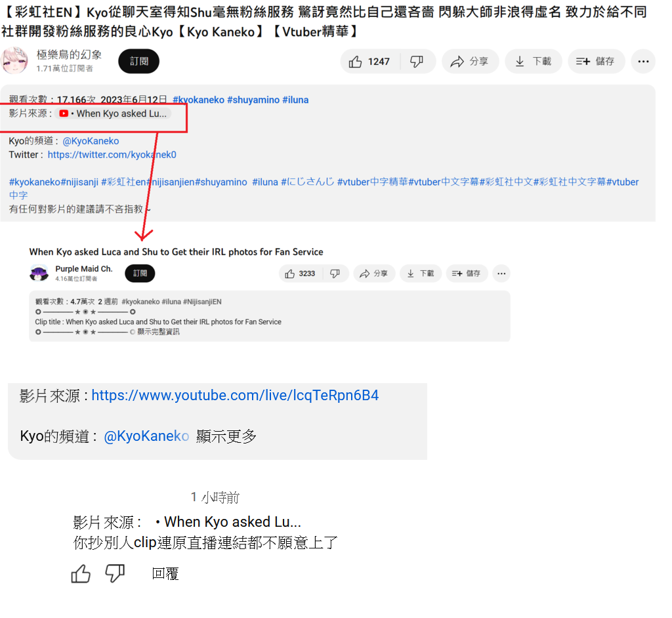672x618 pixels.
Task: Open 極樂鳥的幻象 channel avatar
Action: pos(15,61)
